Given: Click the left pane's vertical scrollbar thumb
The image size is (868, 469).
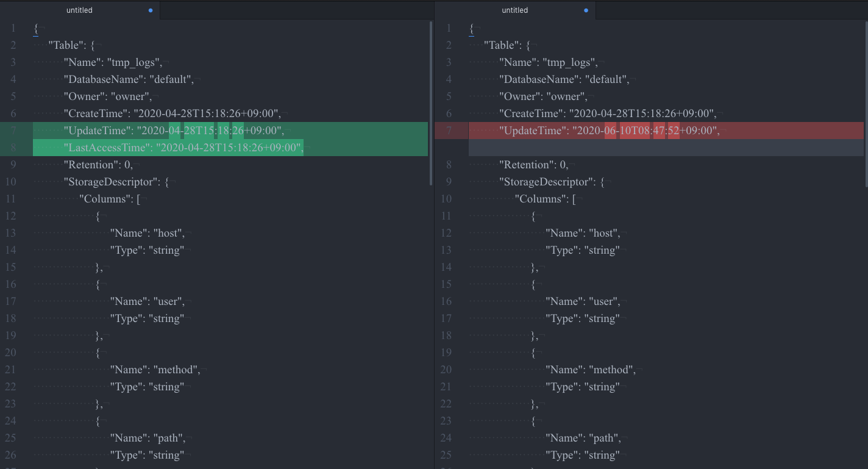Looking at the screenshot, I should click(431, 104).
